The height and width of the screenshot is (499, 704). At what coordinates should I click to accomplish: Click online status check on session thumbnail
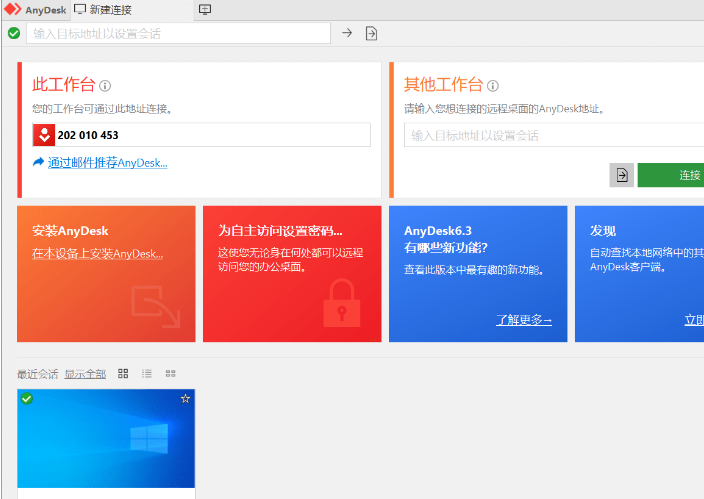point(27,398)
